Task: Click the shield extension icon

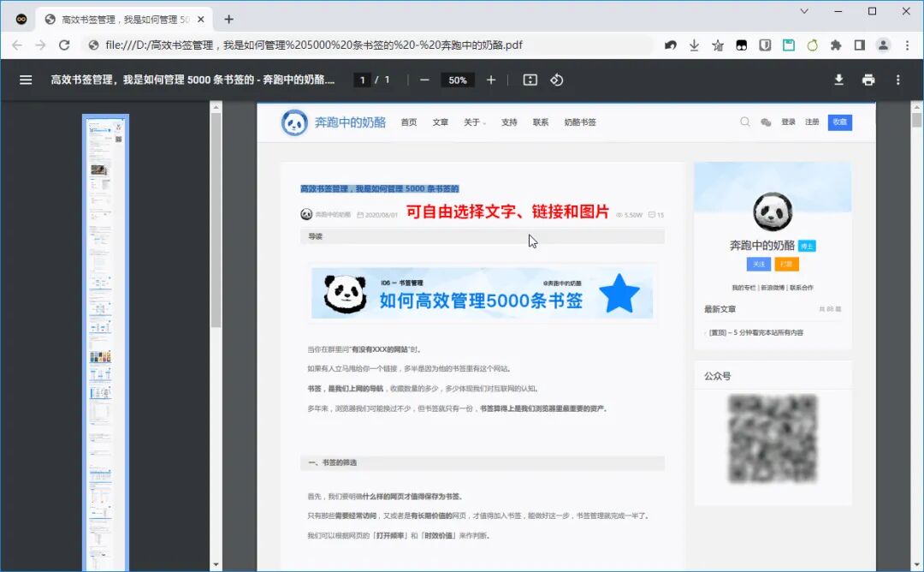Action: [x=765, y=45]
